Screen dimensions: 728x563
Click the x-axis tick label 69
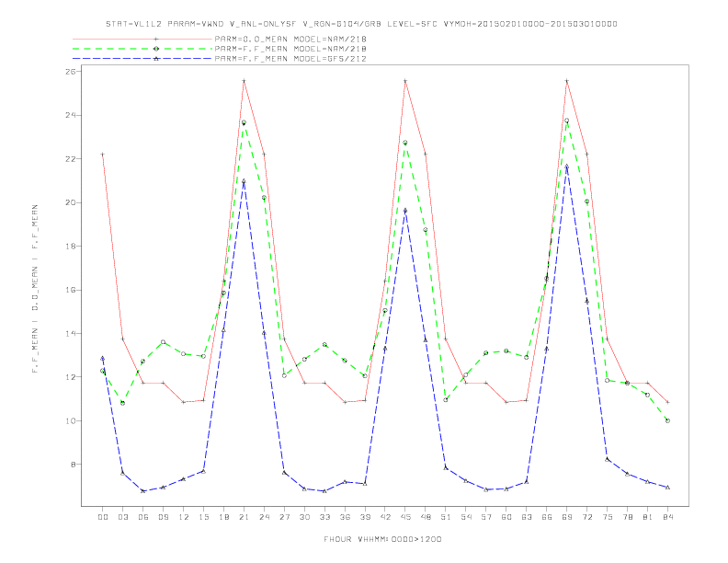pyautogui.click(x=567, y=517)
